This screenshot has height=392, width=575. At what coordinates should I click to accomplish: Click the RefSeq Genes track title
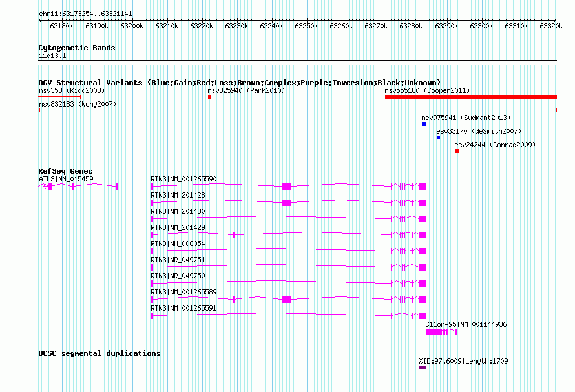click(65, 171)
